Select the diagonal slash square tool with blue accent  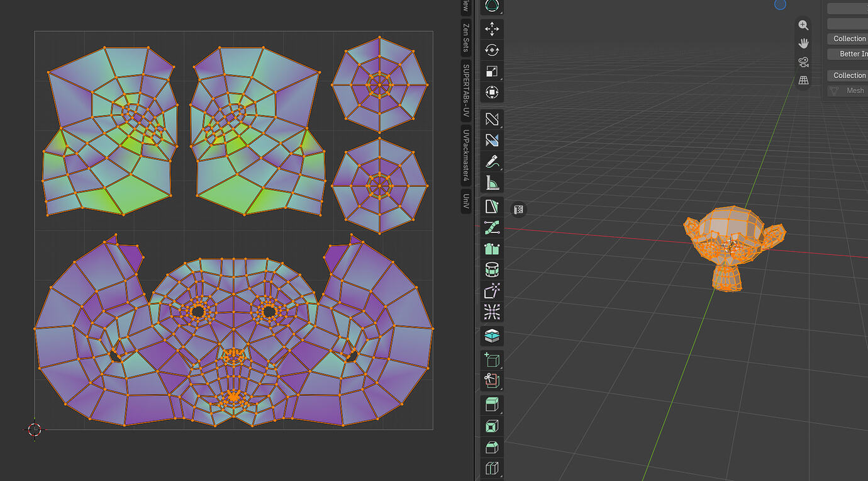(x=492, y=140)
